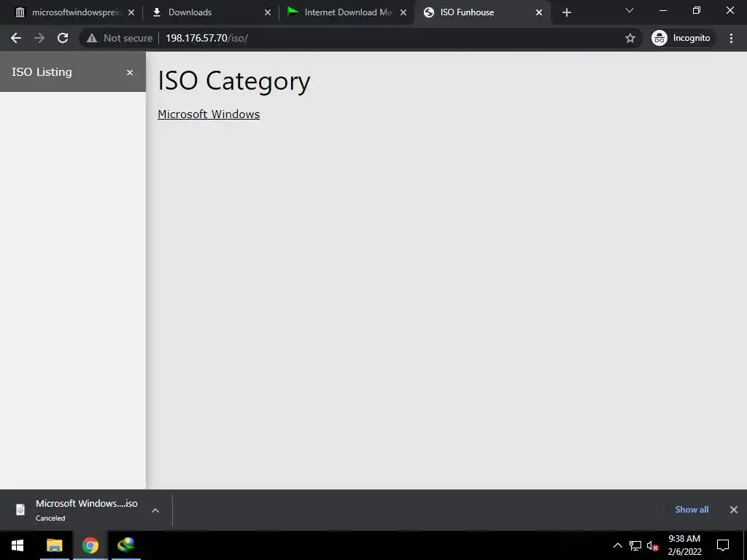Viewport: 747px width, 560px height.
Task: Click the Not secure warning icon
Action: coord(92,38)
